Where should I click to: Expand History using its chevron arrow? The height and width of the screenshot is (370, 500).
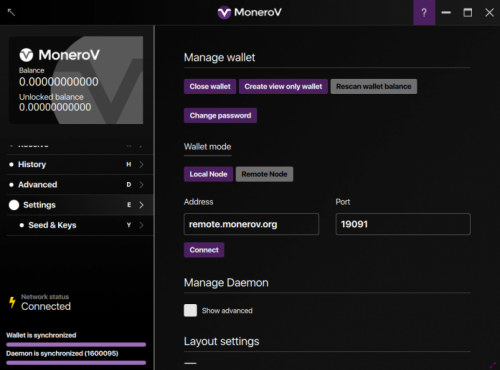point(141,164)
